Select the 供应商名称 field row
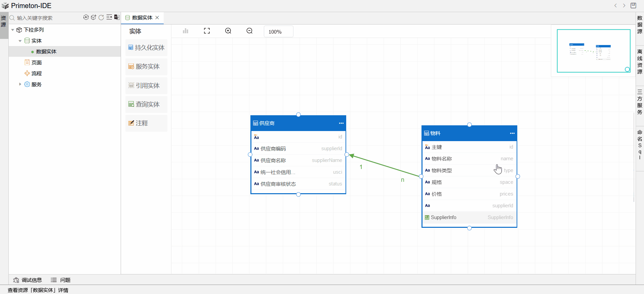The width and height of the screenshot is (644, 294). click(298, 160)
